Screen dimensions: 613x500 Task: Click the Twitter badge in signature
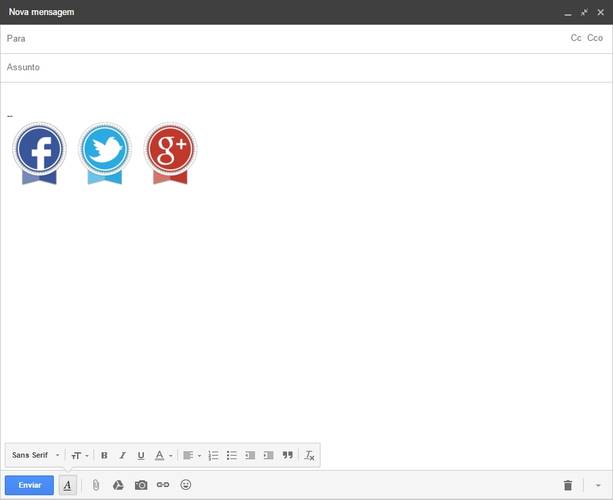(105, 153)
